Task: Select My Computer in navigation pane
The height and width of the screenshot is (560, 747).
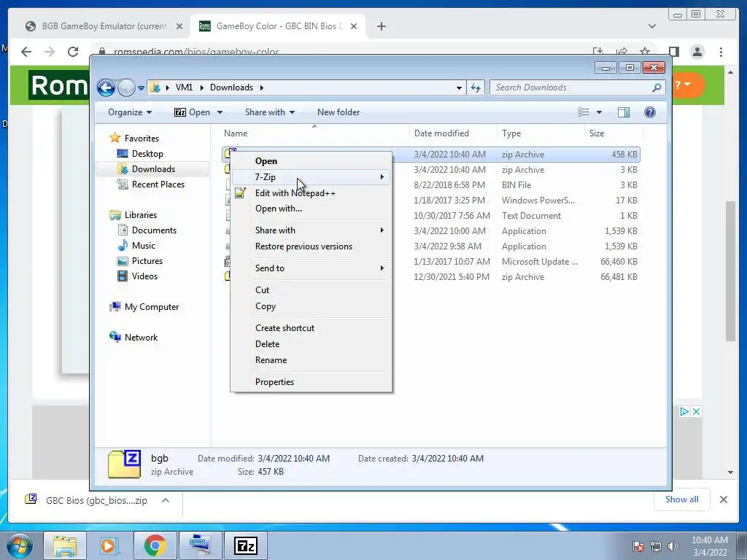Action: point(151,307)
